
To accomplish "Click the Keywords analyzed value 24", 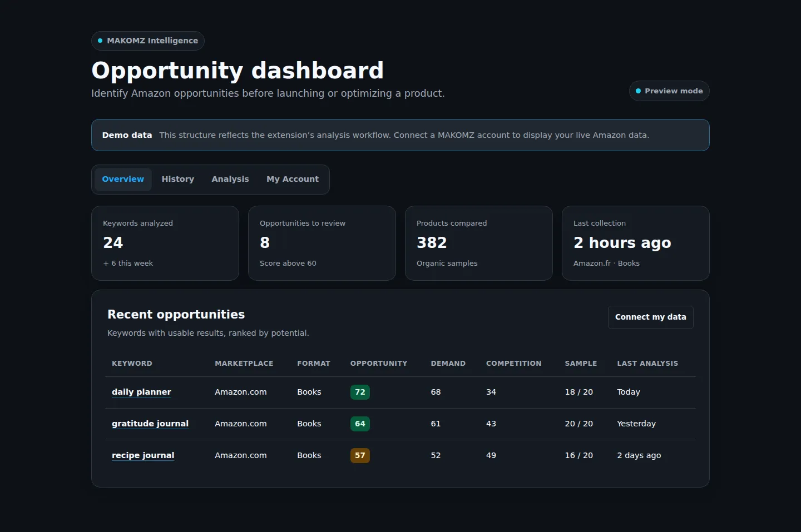I will coord(113,243).
